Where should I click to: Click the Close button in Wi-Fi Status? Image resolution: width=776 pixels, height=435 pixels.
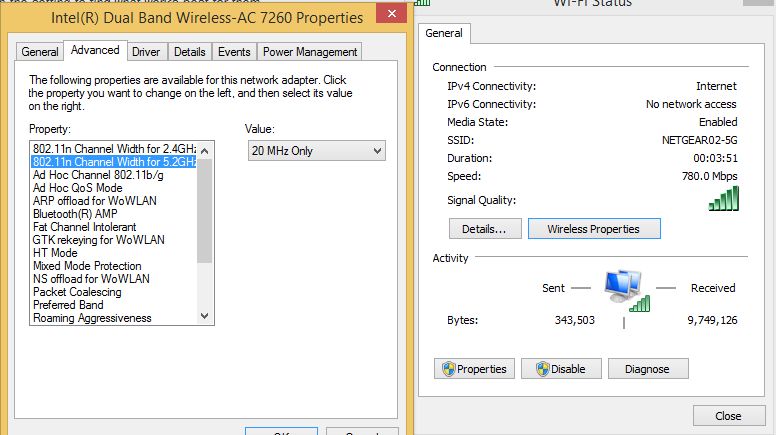[x=728, y=416]
